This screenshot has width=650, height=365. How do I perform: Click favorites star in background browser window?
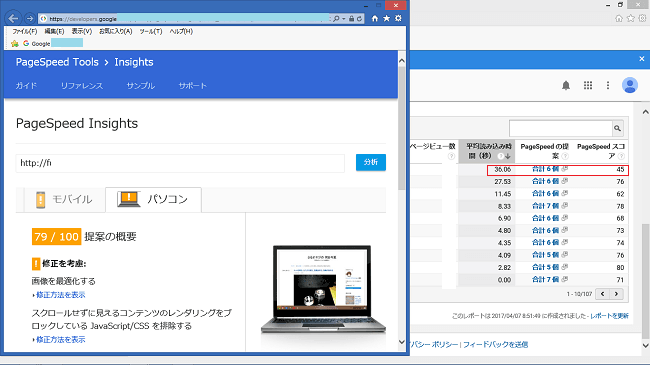[x=631, y=18]
